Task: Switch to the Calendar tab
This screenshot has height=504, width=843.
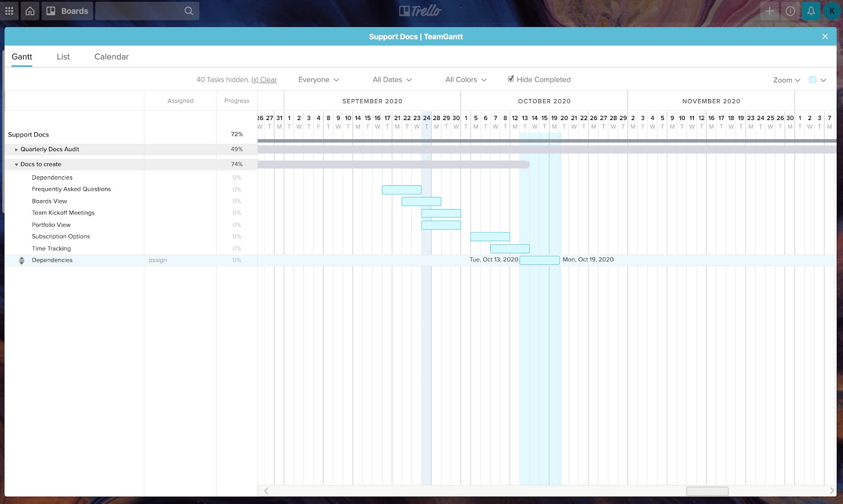Action: [x=112, y=57]
